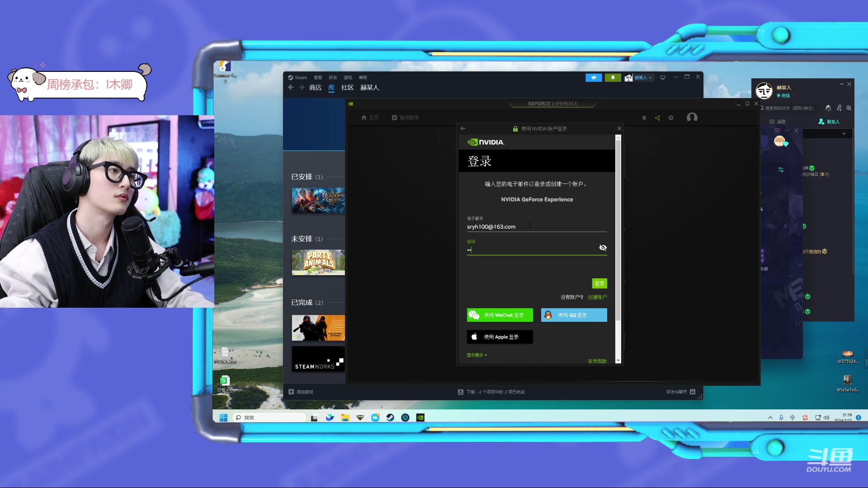Select Steamworks thumbnail in library
This screenshot has width=868, height=488.
(318, 359)
